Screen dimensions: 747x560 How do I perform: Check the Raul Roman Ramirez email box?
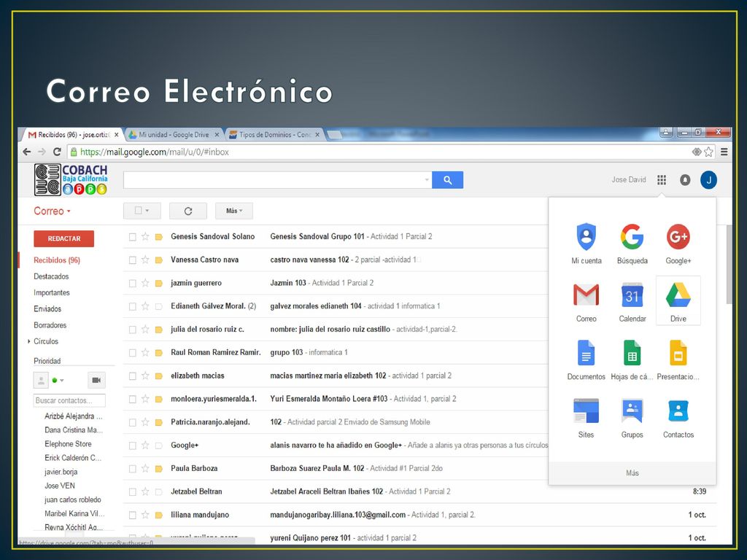point(133,353)
